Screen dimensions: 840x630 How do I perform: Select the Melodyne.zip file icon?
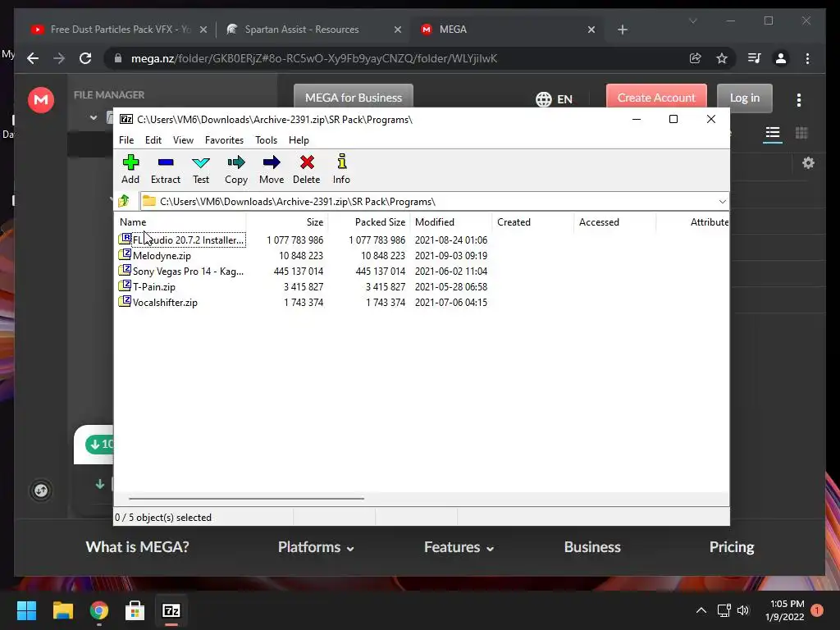125,254
